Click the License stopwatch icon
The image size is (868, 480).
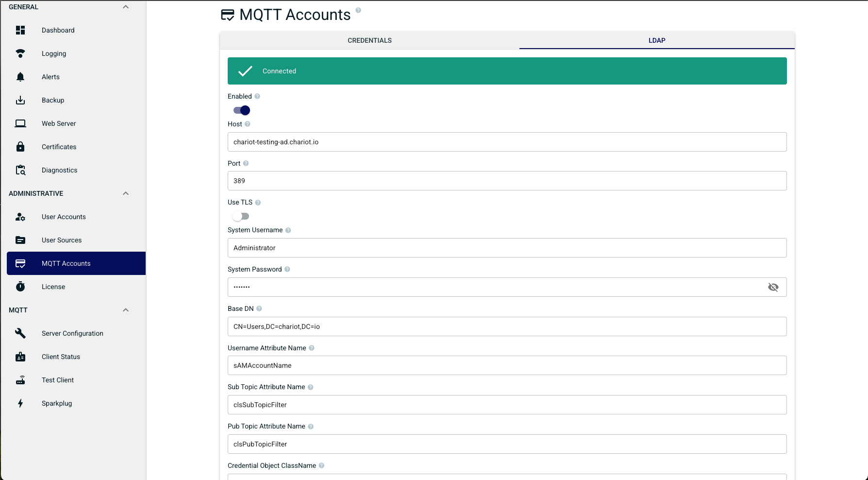point(20,287)
